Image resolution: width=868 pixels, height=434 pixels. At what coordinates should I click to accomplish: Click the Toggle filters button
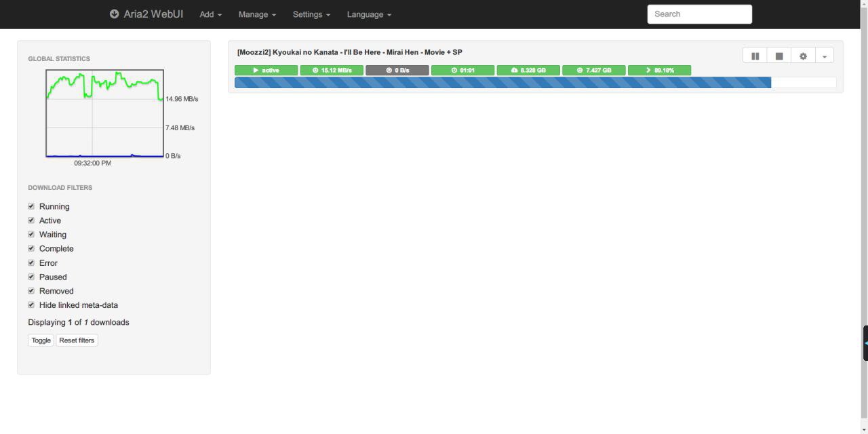click(41, 340)
